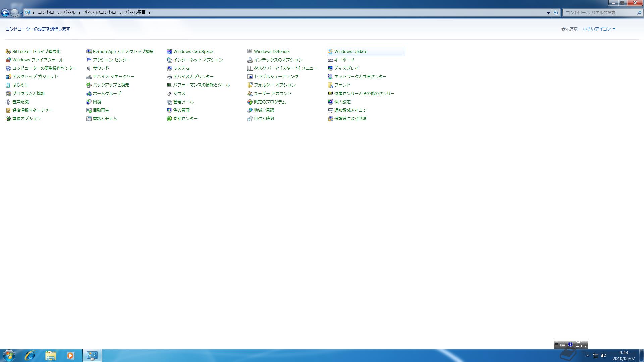
Task: Open 地域と言語 link
Action: pos(264,110)
